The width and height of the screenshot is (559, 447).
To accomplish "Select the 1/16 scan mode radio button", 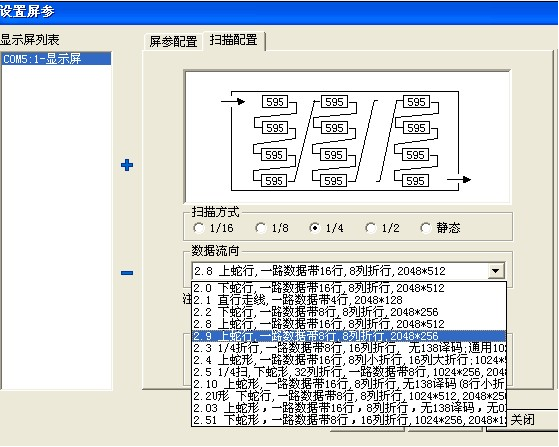I will coord(199,228).
